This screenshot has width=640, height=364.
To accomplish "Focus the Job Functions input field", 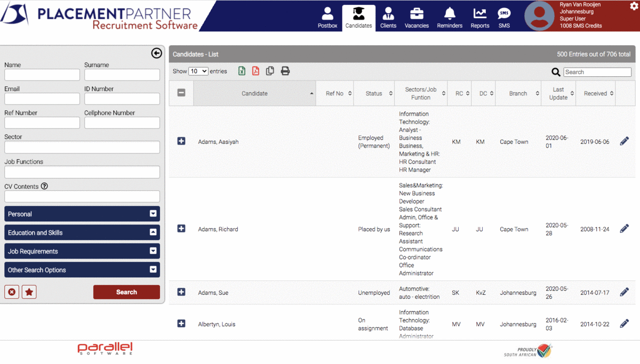I will [x=82, y=172].
